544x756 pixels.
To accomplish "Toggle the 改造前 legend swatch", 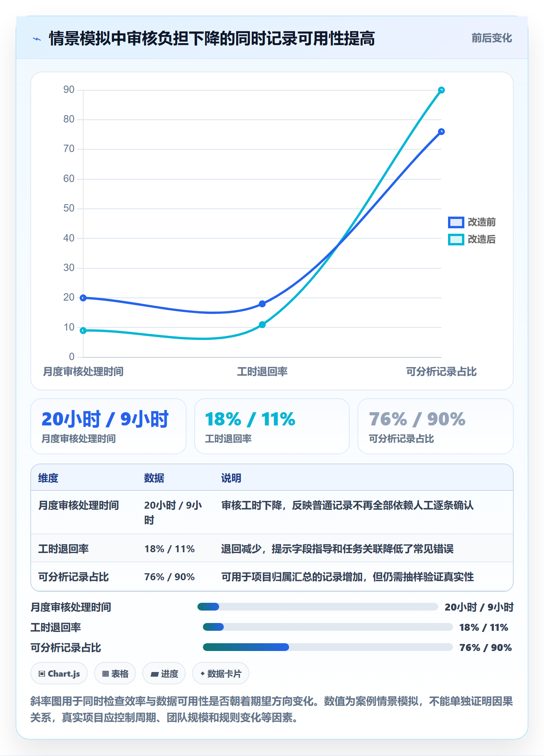I will pyautogui.click(x=456, y=222).
